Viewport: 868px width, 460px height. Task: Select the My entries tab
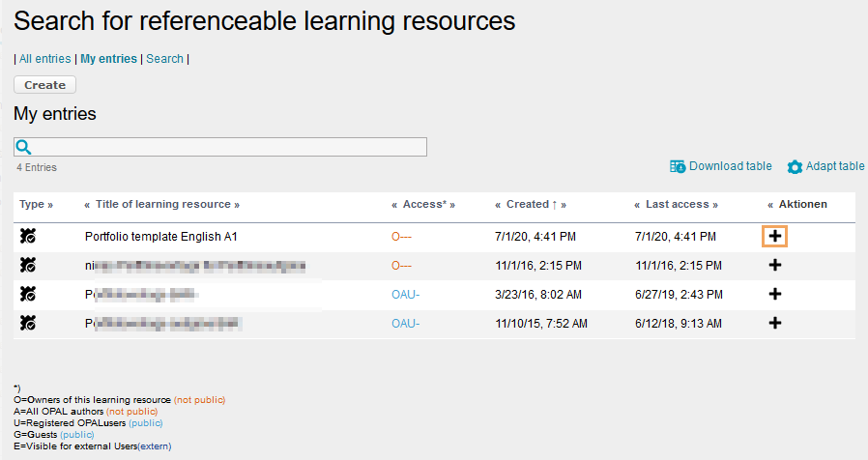tap(108, 59)
